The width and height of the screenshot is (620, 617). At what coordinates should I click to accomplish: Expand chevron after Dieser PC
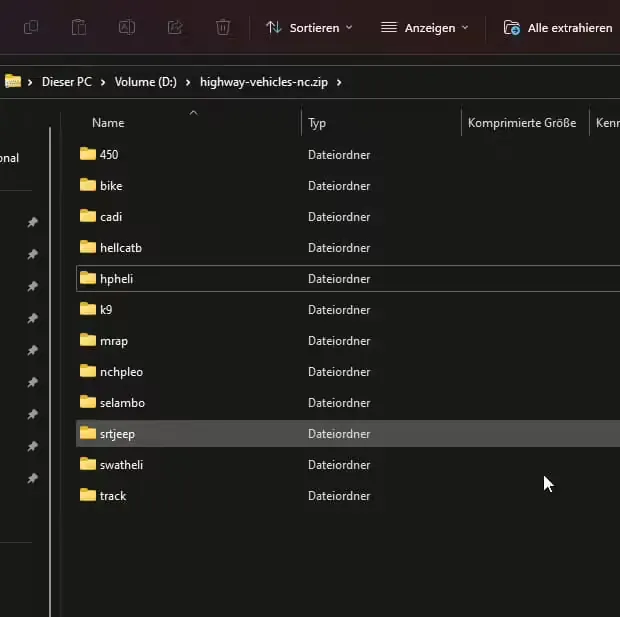(x=103, y=82)
